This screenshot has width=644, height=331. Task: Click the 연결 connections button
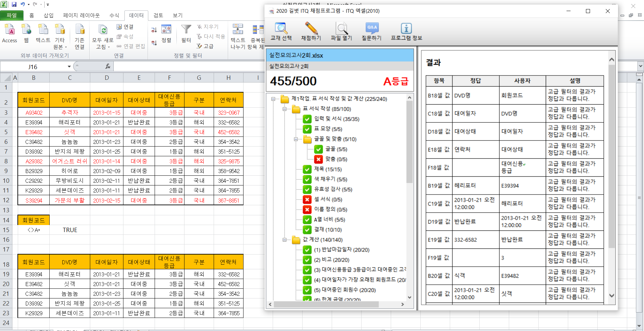[125, 27]
